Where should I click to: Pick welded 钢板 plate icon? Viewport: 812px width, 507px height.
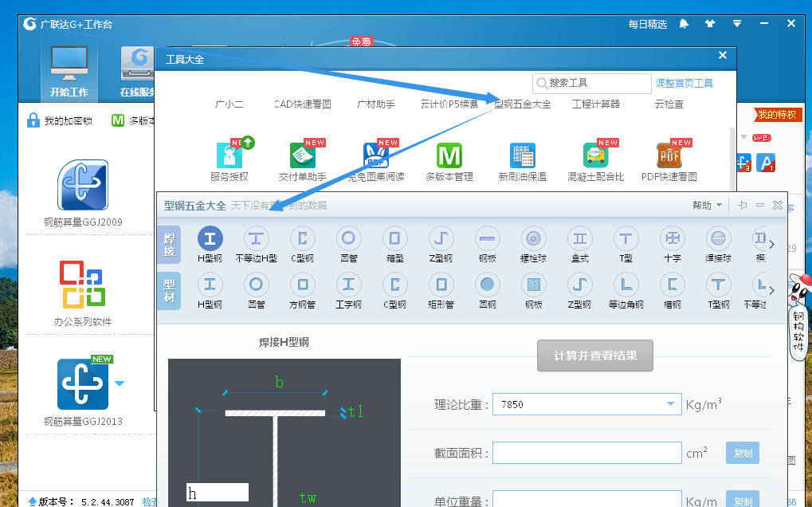(x=488, y=238)
